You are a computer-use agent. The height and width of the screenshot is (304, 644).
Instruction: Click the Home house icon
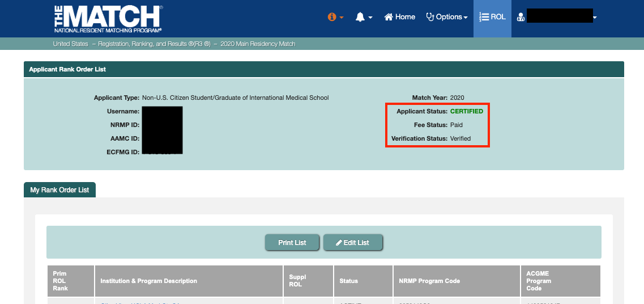click(x=389, y=17)
